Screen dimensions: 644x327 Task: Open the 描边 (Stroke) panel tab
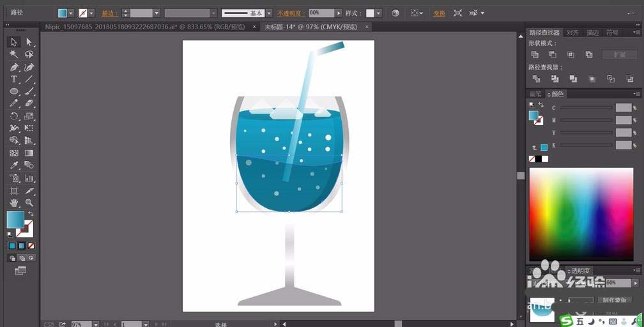click(592, 33)
